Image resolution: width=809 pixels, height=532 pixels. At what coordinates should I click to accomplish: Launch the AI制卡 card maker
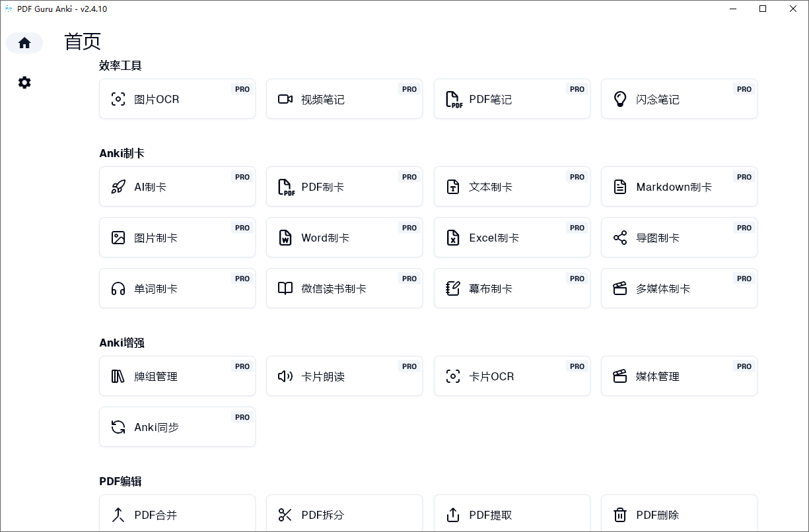177,187
